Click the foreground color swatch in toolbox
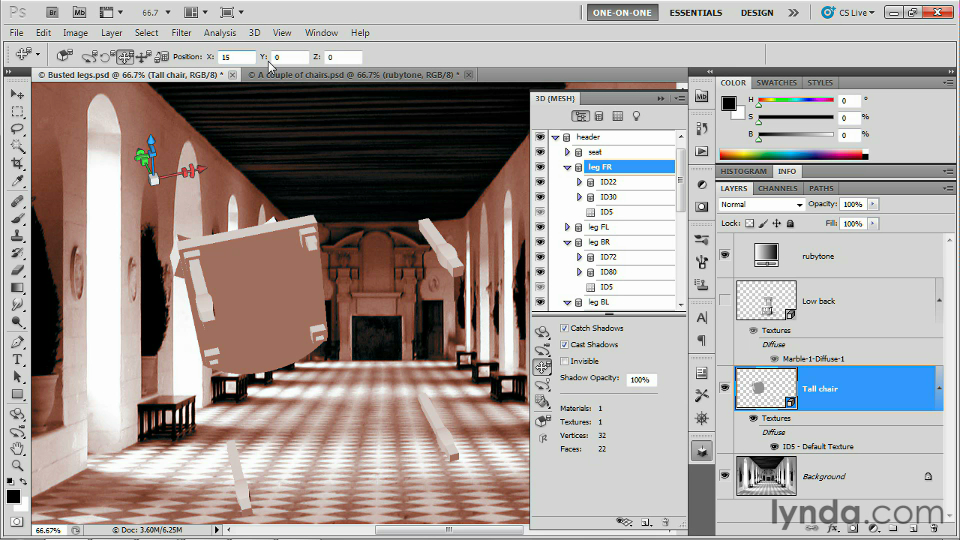The image size is (960, 540). [13, 497]
